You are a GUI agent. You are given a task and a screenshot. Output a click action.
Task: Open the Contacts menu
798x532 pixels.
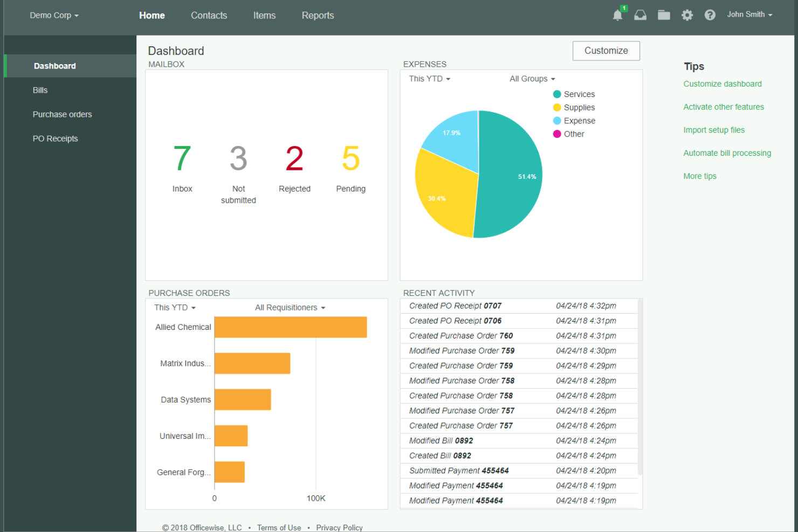point(209,16)
